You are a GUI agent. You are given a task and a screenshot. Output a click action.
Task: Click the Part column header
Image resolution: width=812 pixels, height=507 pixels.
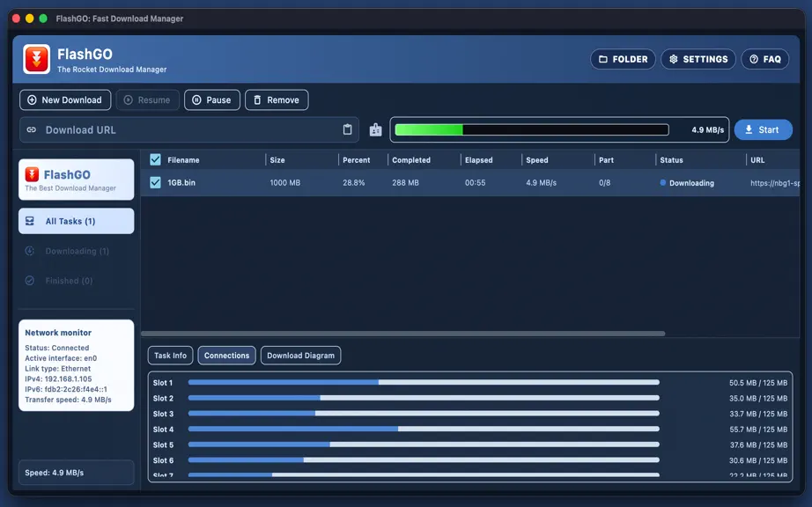click(x=606, y=160)
